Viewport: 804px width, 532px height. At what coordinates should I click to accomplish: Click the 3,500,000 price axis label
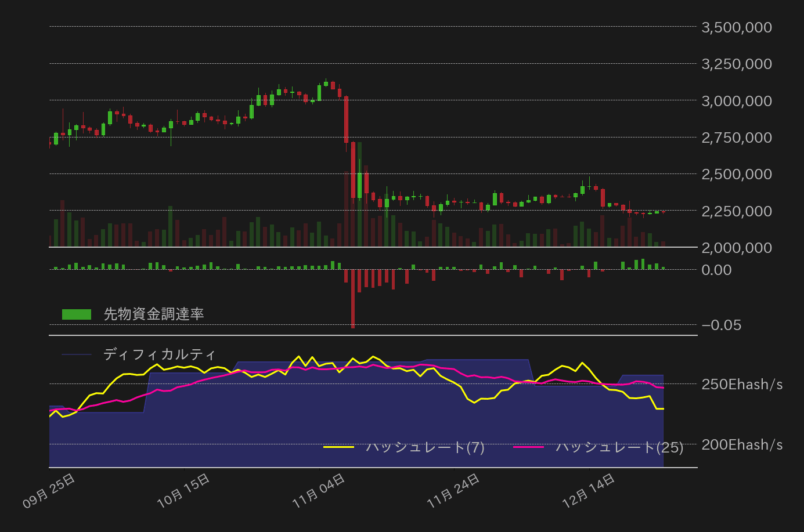click(x=736, y=27)
